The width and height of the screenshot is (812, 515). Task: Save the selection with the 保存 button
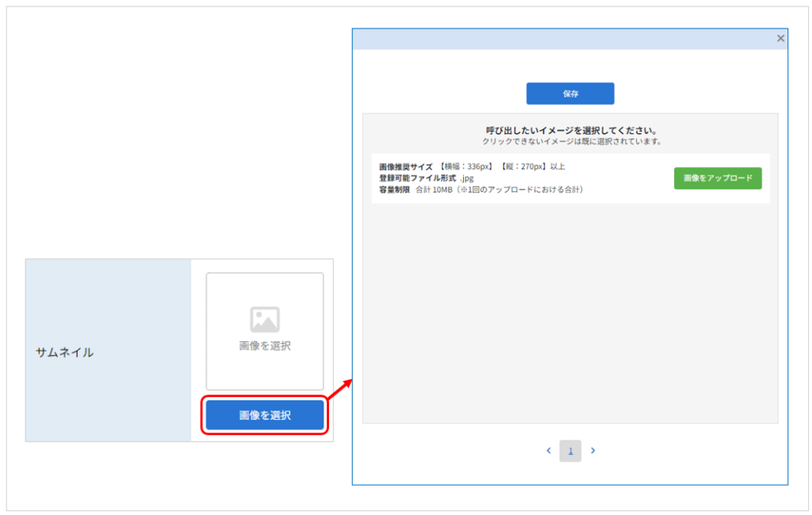tap(570, 93)
